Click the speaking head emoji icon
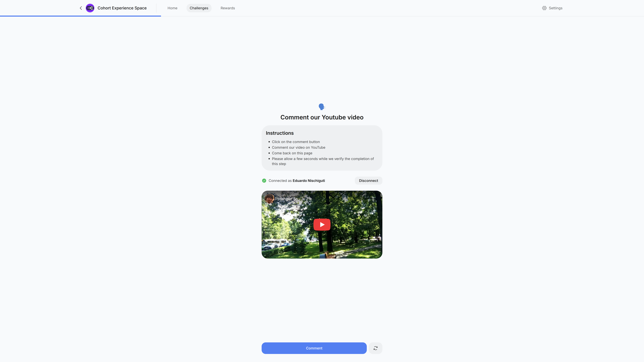Screen dimensions: 644x362 click(x=322, y=107)
